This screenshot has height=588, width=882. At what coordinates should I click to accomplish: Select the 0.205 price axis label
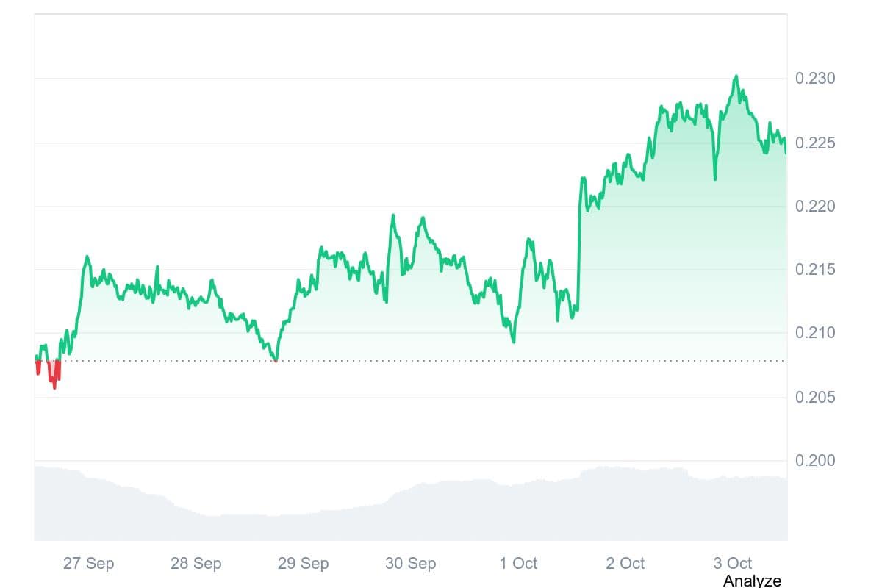[815, 398]
